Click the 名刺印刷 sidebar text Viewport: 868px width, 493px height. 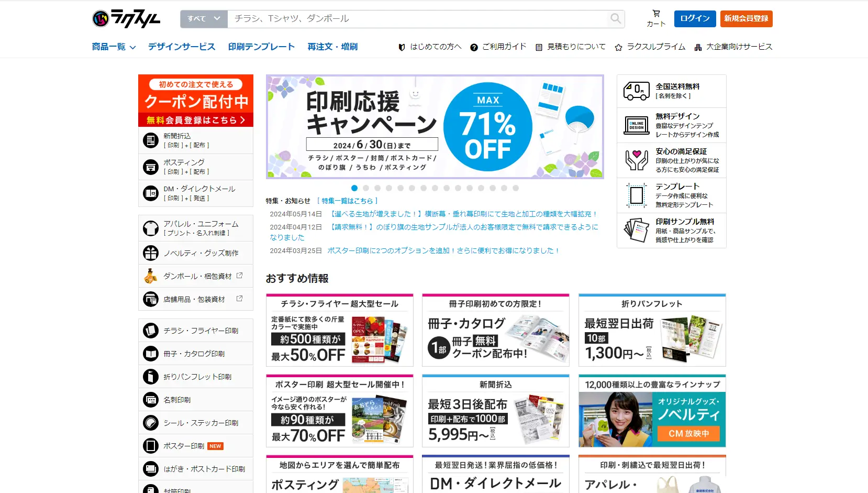(x=177, y=400)
